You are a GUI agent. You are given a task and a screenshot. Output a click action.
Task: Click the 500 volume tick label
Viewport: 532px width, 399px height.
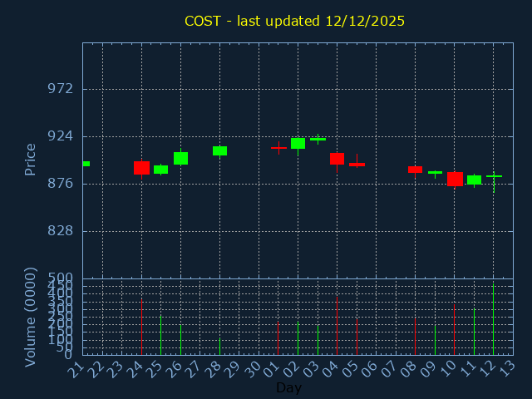(x=61, y=278)
